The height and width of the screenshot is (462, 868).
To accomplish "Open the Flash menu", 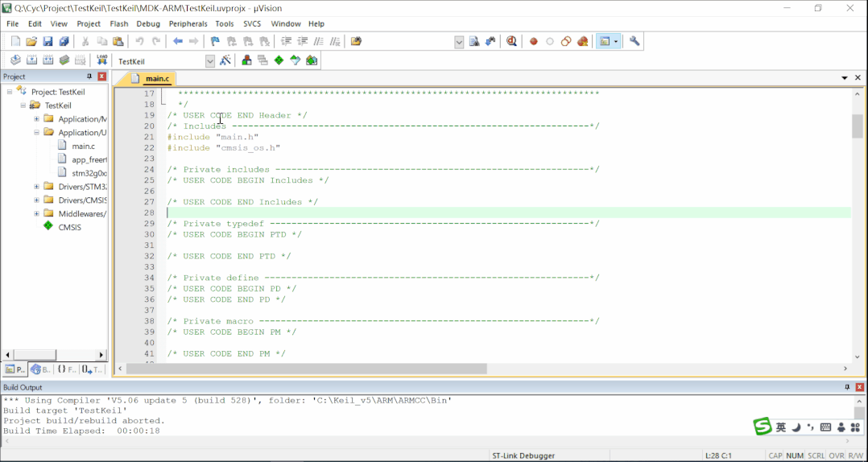I will tap(119, 24).
